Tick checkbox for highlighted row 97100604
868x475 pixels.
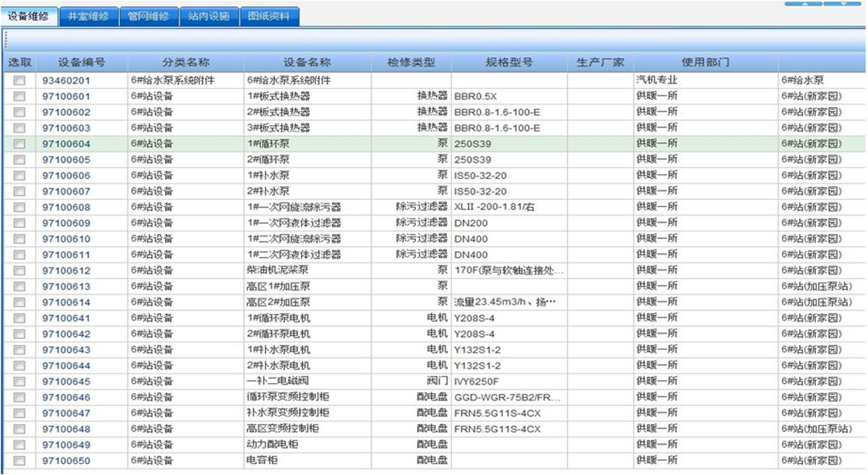click(20, 144)
